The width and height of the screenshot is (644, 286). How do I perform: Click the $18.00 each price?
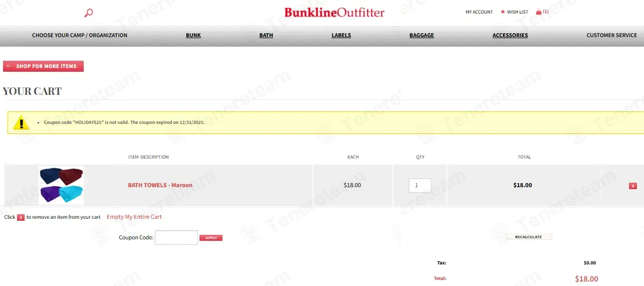click(352, 185)
